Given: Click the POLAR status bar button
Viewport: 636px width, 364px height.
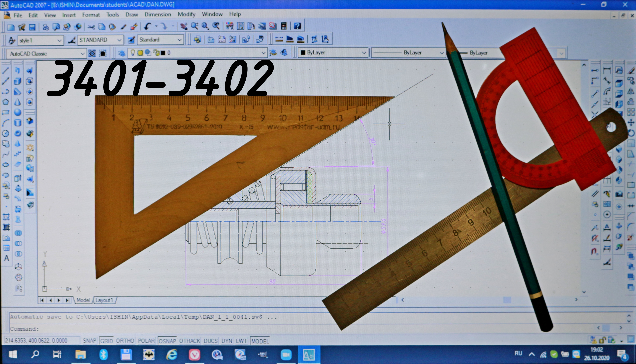Looking at the screenshot, I should pyautogui.click(x=146, y=341).
